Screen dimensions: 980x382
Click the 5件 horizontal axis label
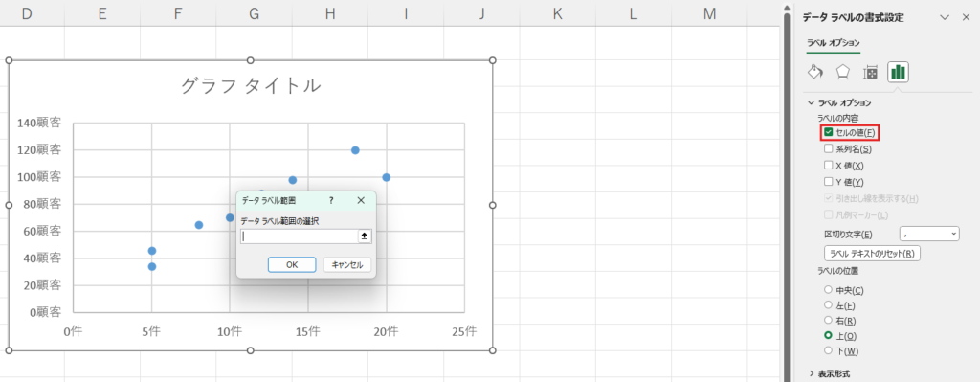point(151,331)
